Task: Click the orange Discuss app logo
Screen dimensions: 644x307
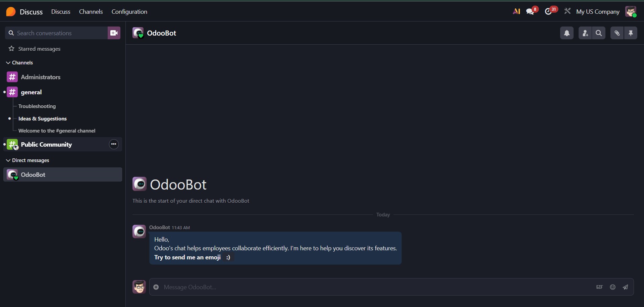Action: [x=11, y=12]
